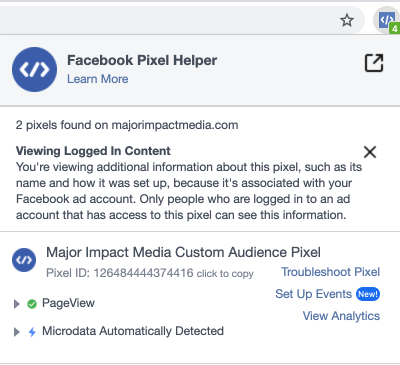Copy the Pixel ID via click to copy
This screenshot has width=400, height=365.
click(225, 274)
